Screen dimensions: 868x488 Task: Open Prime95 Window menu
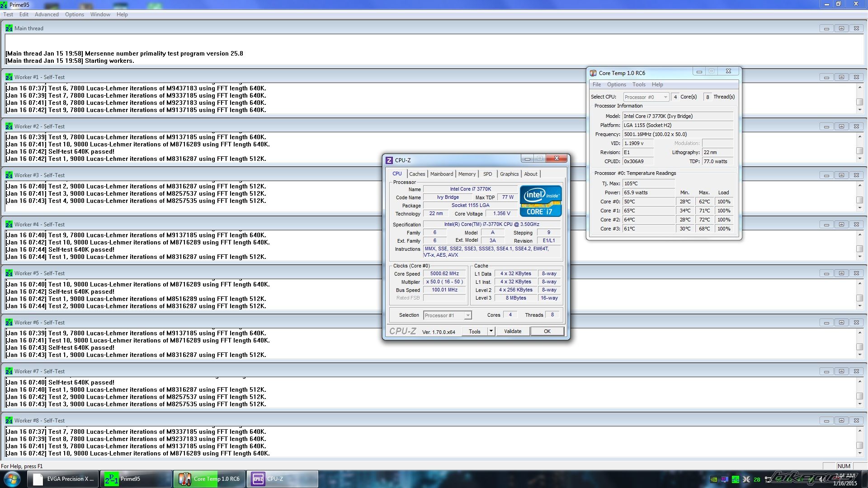click(100, 14)
